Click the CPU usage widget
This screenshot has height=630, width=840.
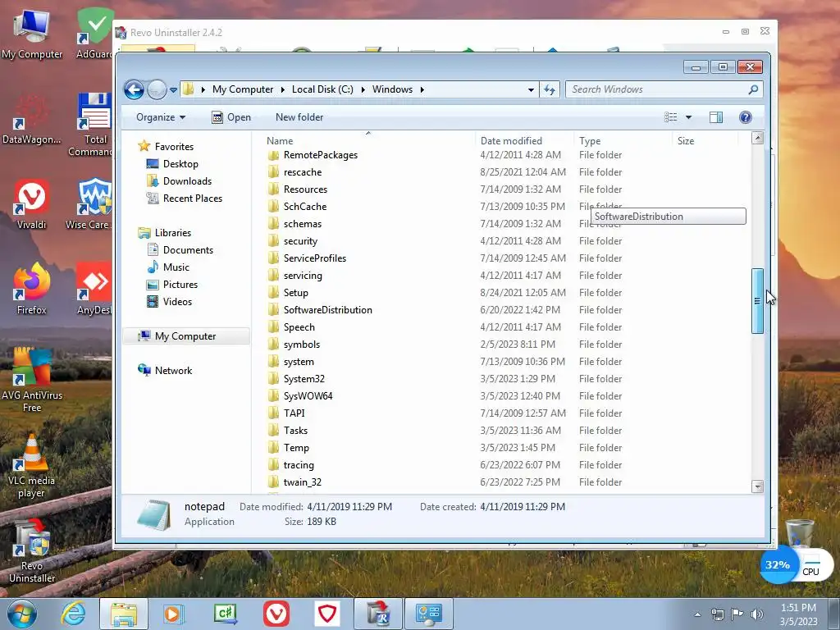797,565
